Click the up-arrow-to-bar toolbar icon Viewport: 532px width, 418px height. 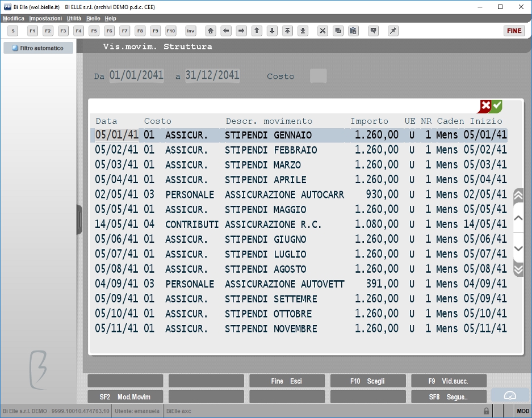tap(287, 31)
